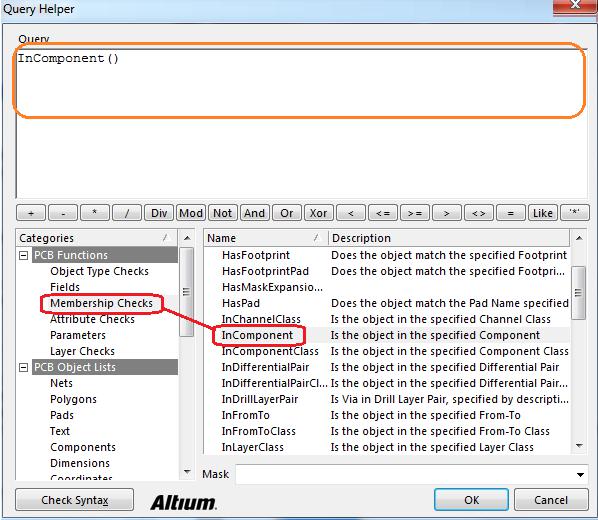598x520 pixels.
Task: Collapse the PCB Functions category
Action: coord(24,255)
